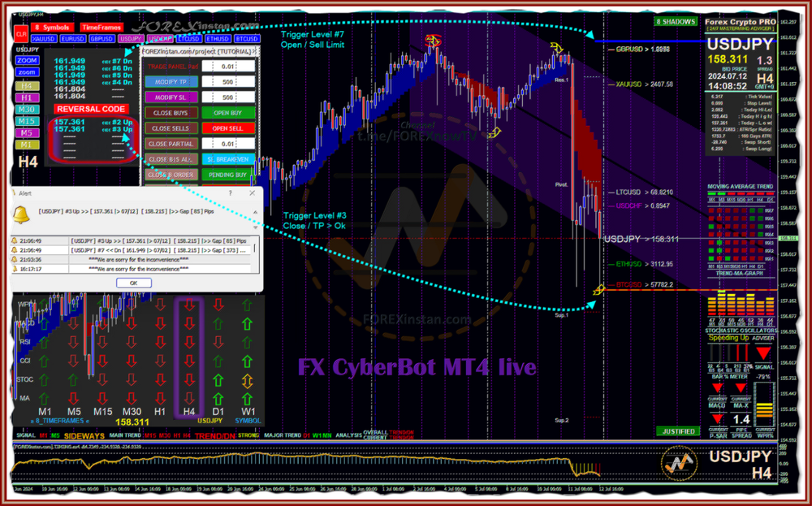Click the CLOSE SELLS button
The width and height of the screenshot is (812, 506).
(171, 128)
